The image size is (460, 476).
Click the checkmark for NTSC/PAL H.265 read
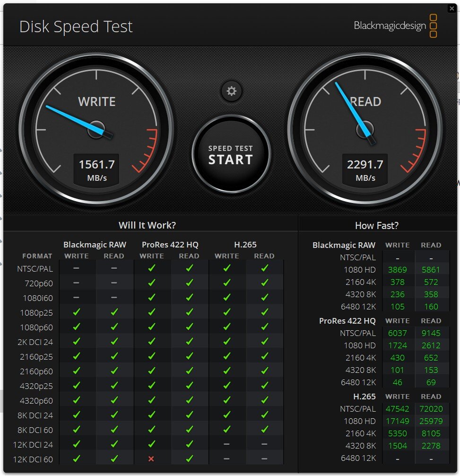point(264,268)
